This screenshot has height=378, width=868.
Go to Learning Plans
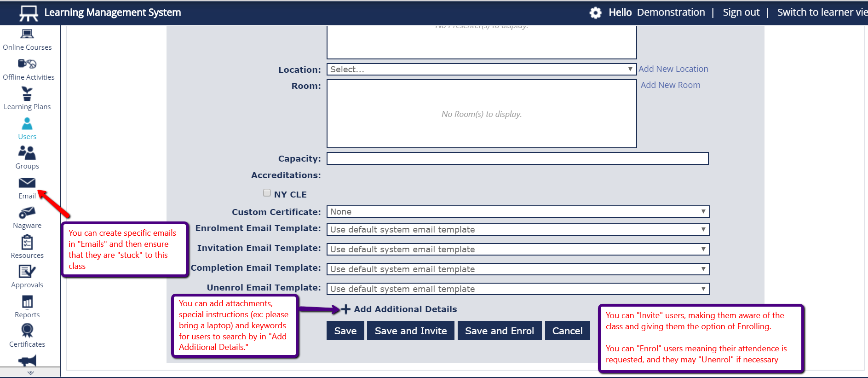point(27,99)
